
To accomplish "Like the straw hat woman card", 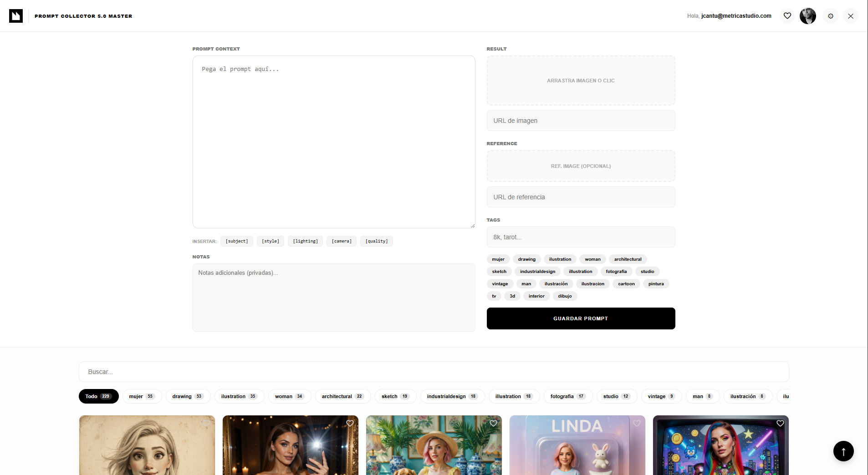I will (x=493, y=423).
